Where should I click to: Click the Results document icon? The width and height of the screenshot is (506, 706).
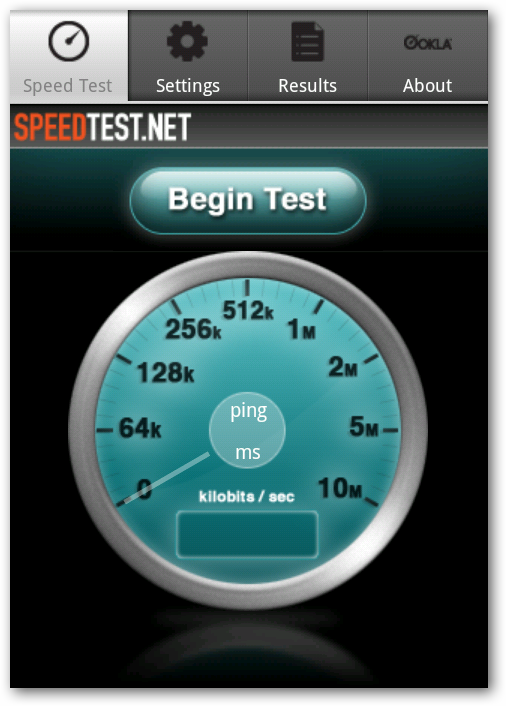point(307,42)
